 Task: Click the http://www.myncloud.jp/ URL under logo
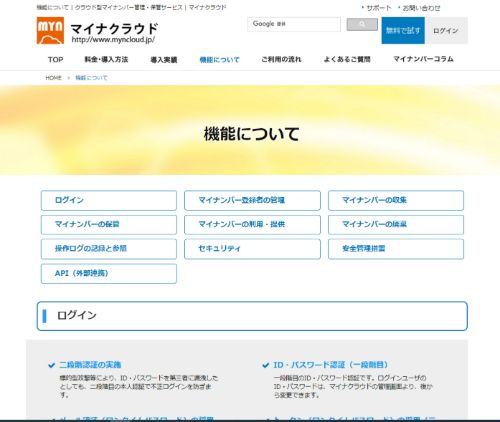[113, 40]
